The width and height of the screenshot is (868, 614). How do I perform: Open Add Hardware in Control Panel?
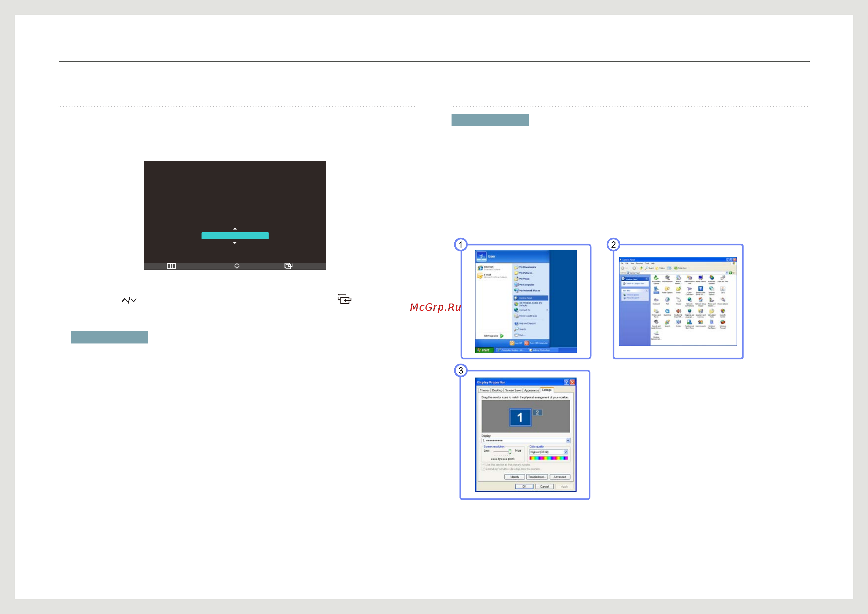(x=667, y=279)
